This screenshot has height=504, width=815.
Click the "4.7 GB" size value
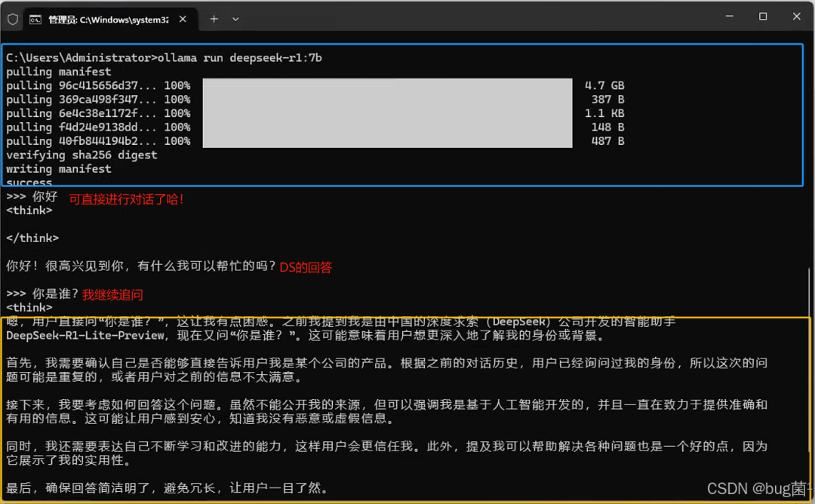[x=604, y=86]
